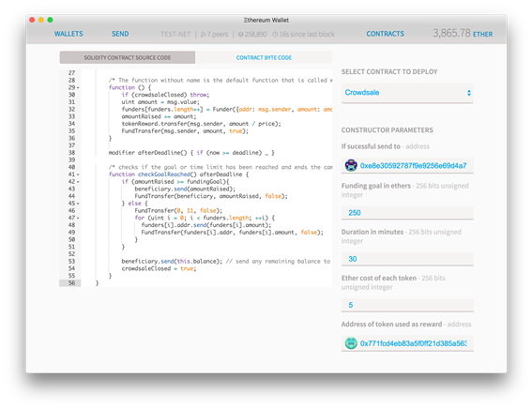Click the clock icon for last block

(275, 35)
